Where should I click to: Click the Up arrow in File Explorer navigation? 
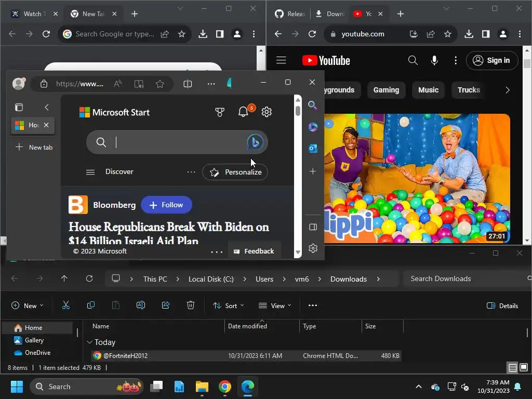pos(64,278)
